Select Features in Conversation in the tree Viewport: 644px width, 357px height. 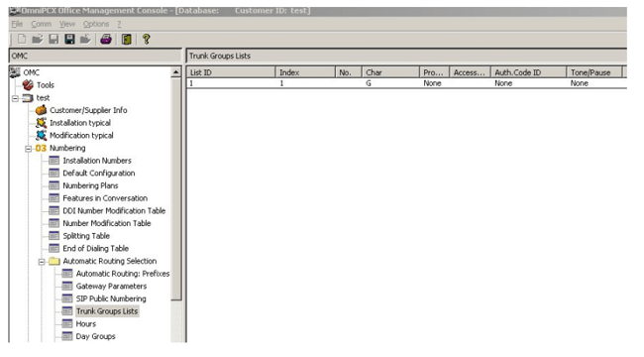pyautogui.click(x=105, y=198)
